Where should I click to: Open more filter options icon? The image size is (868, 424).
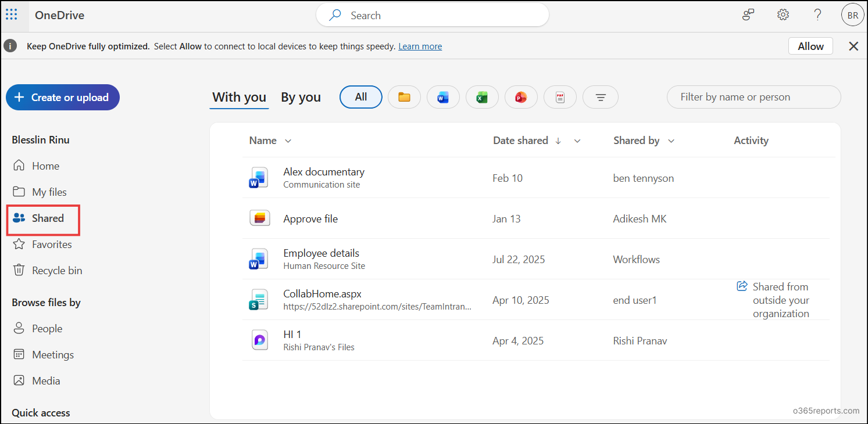click(601, 97)
